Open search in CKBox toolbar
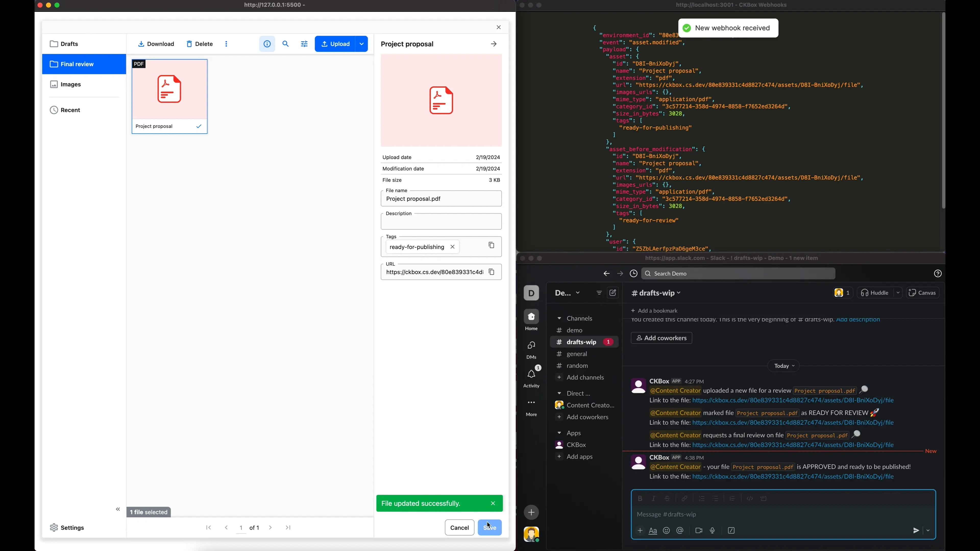Screen dimensions: 980x551 tap(286, 44)
